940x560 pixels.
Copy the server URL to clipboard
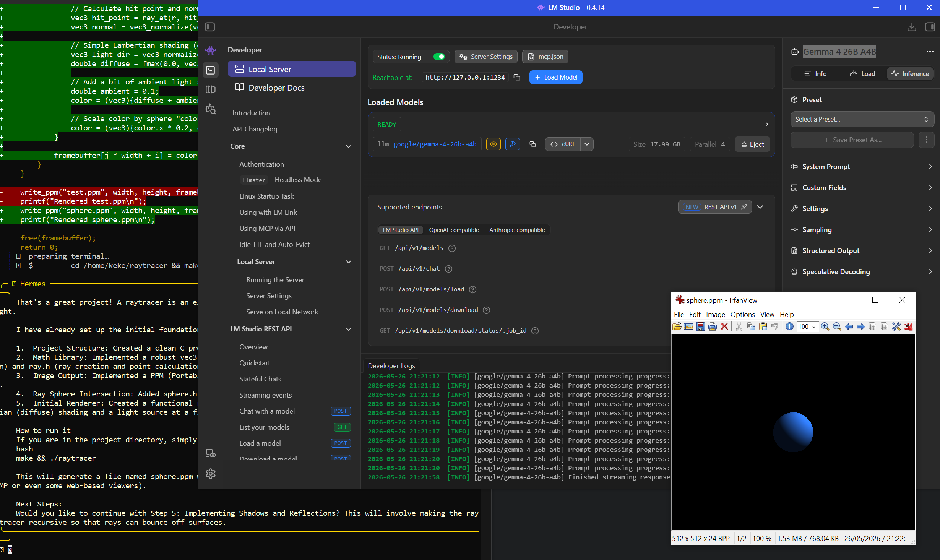pos(517,77)
